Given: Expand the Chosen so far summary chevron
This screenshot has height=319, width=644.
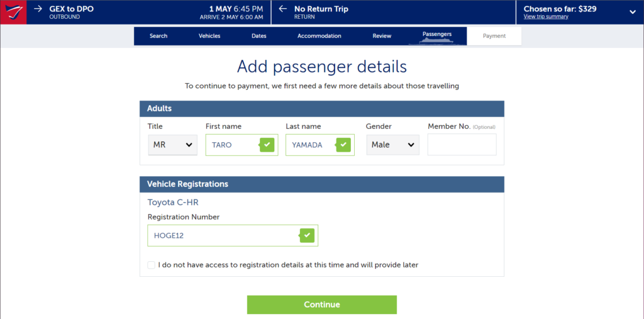Looking at the screenshot, I should click(633, 12).
